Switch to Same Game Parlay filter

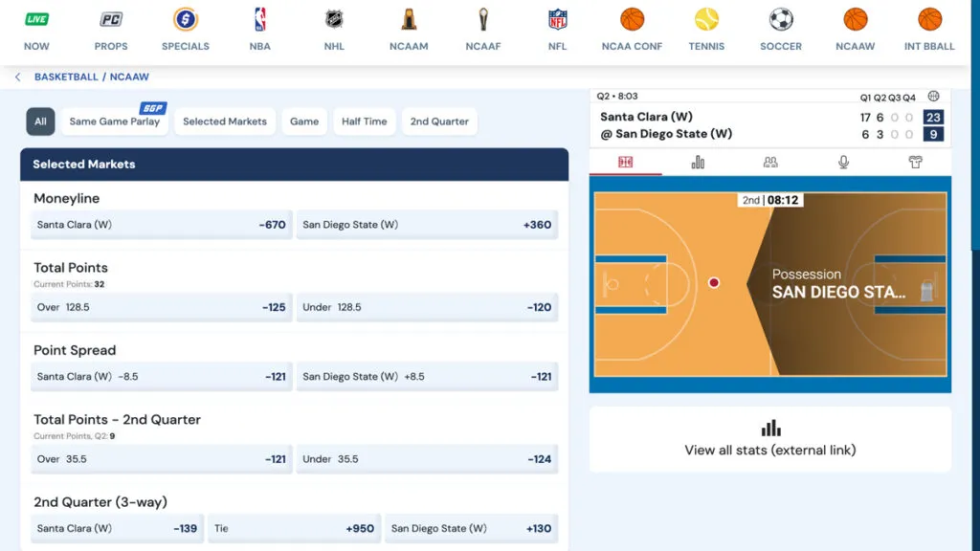coord(115,121)
